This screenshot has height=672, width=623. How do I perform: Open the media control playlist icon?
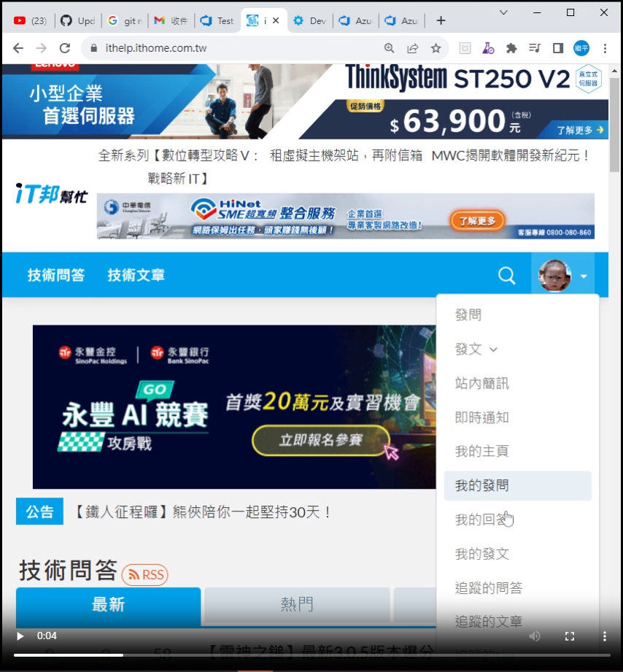[x=534, y=48]
